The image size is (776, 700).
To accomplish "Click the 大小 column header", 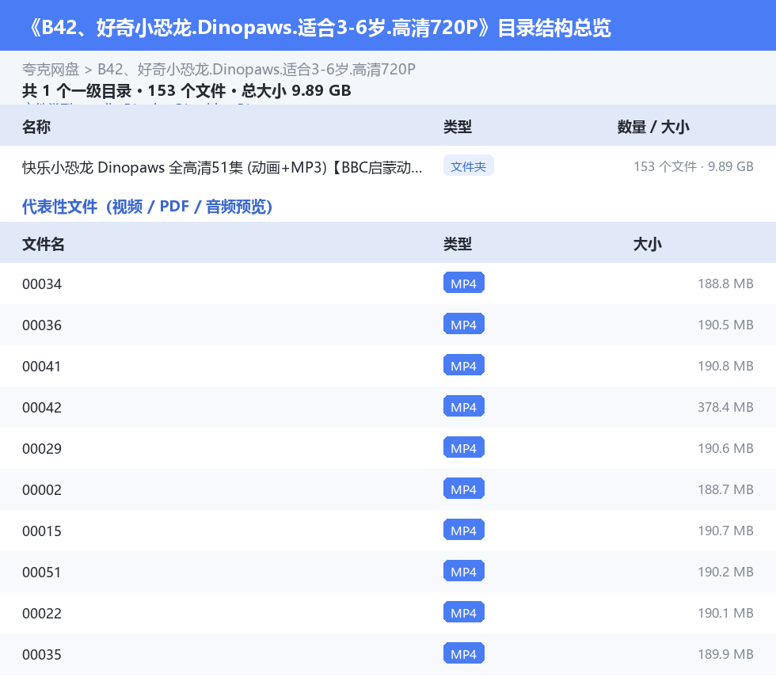I will pos(648,244).
